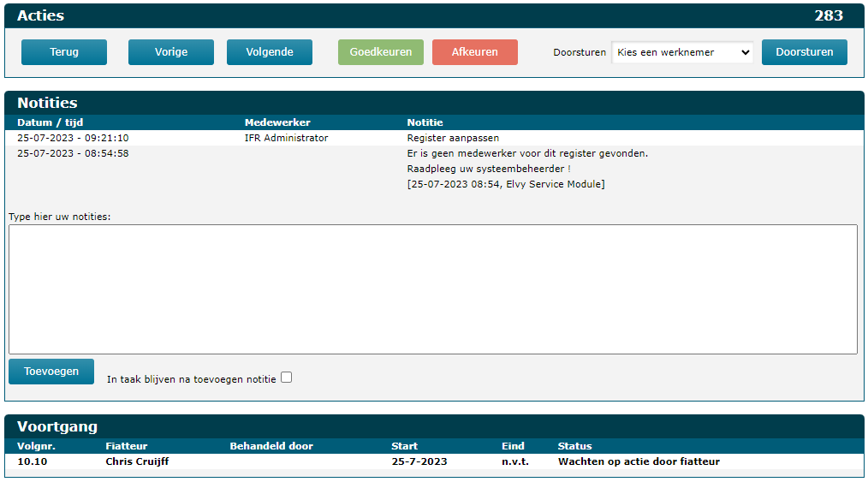Click the Doorsturen button on the right
This screenshot has height=482, width=868.
(x=804, y=52)
